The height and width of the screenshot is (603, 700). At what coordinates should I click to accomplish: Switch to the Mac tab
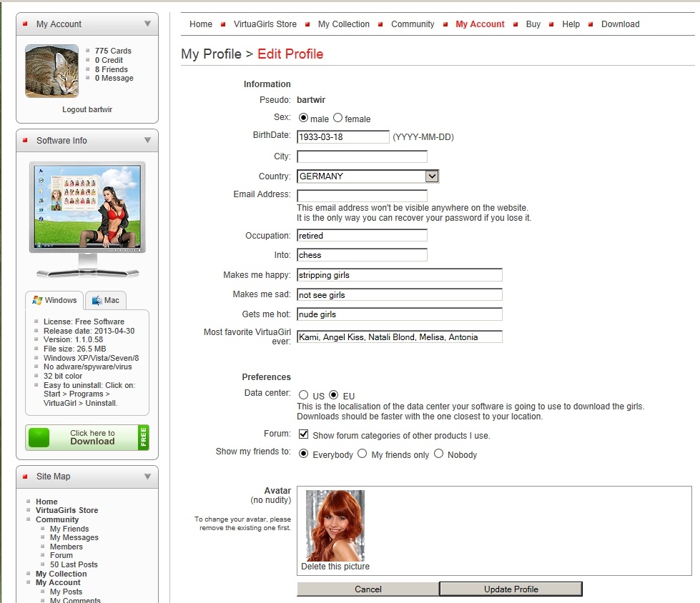[105, 300]
